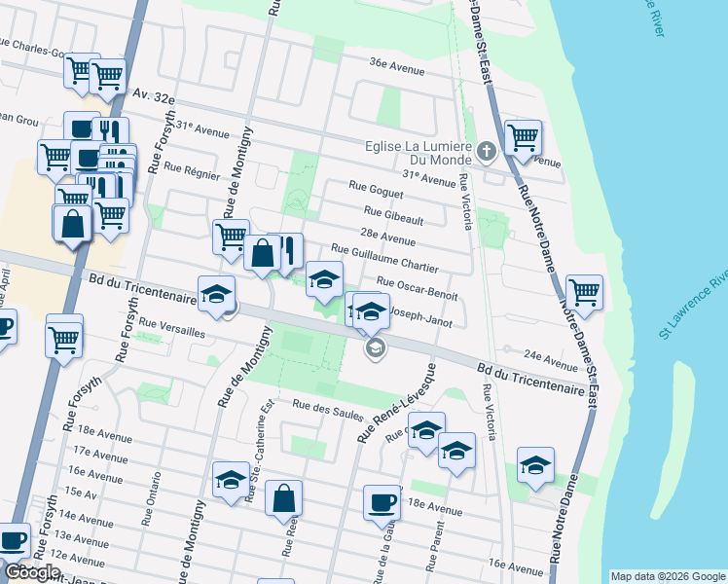Click the Rue Gibeault street label
728x584 pixels.
(x=394, y=215)
